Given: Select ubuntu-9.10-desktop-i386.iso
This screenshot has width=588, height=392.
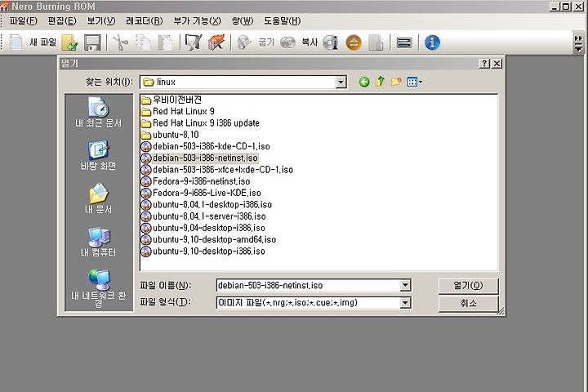Looking at the screenshot, I should click(x=203, y=251).
